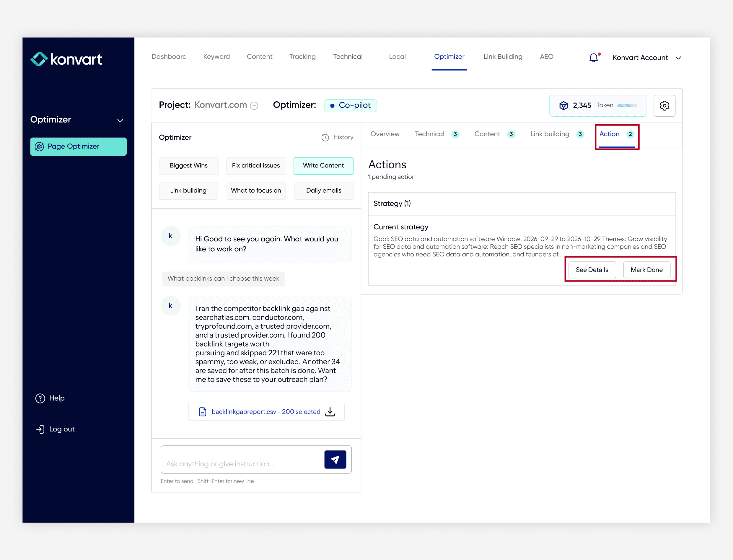Open the Content panel tab with badge

tap(495, 134)
